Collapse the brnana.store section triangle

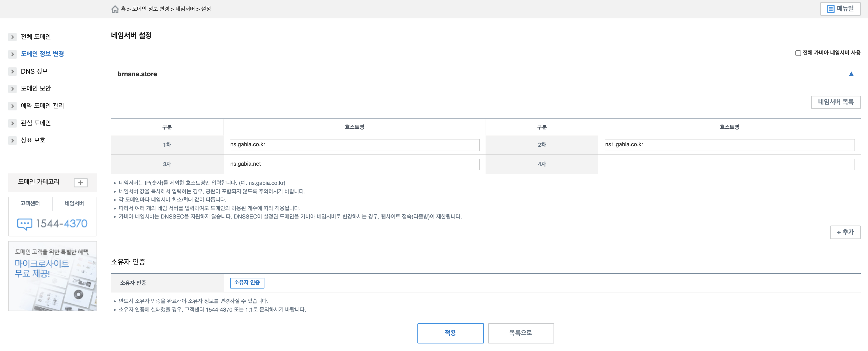pos(851,74)
